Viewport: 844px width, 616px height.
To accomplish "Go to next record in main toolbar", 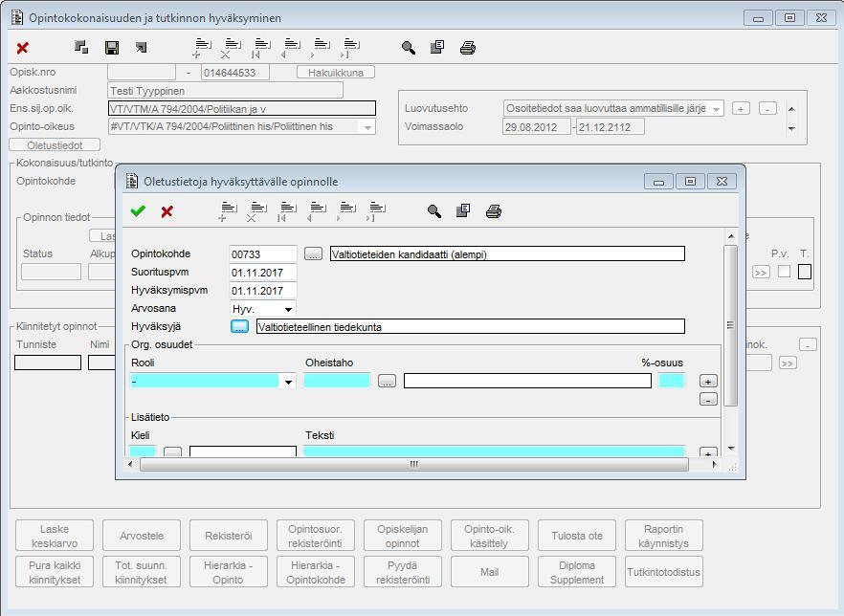I will 321,48.
